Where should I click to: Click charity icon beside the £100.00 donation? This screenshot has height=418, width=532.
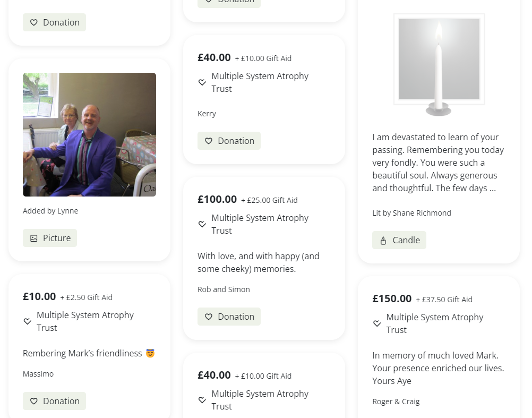[x=202, y=224]
